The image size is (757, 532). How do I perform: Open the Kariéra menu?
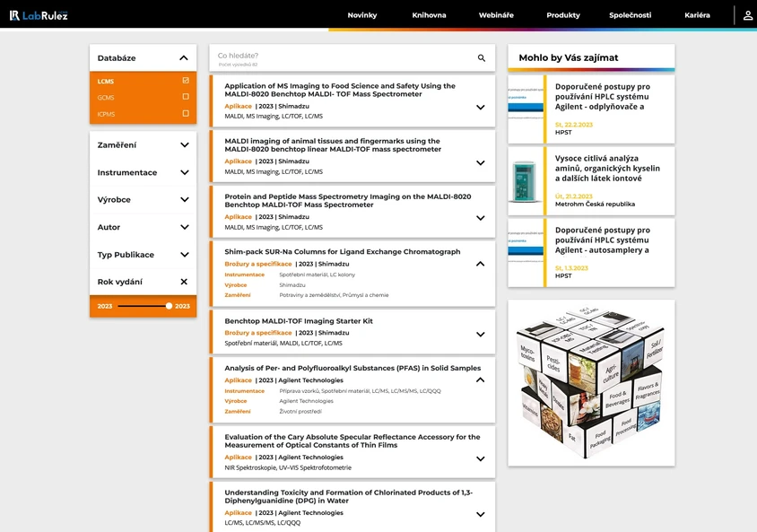(697, 15)
